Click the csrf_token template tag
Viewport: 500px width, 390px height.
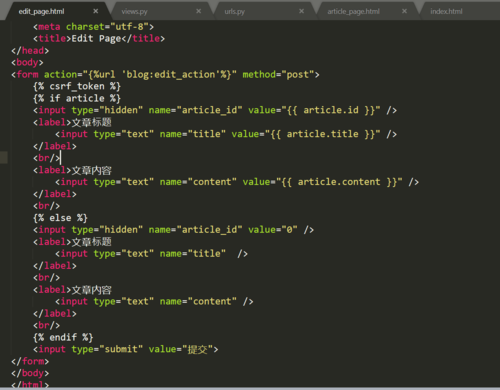77,87
